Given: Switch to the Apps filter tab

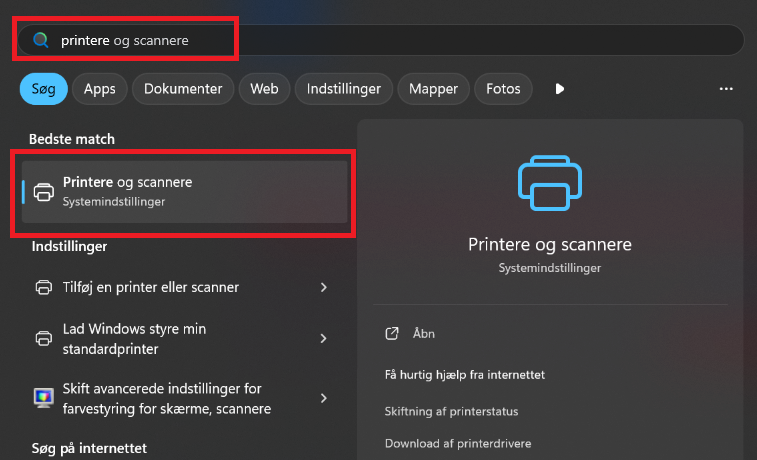Looking at the screenshot, I should click(x=99, y=89).
